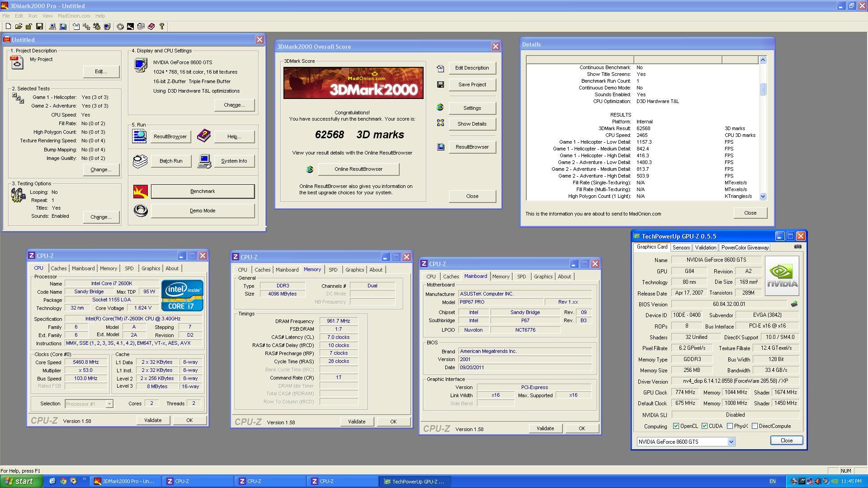The height and width of the screenshot is (488, 868).
Task: Click the 11:45 PM system tray clock
Action: (x=851, y=482)
